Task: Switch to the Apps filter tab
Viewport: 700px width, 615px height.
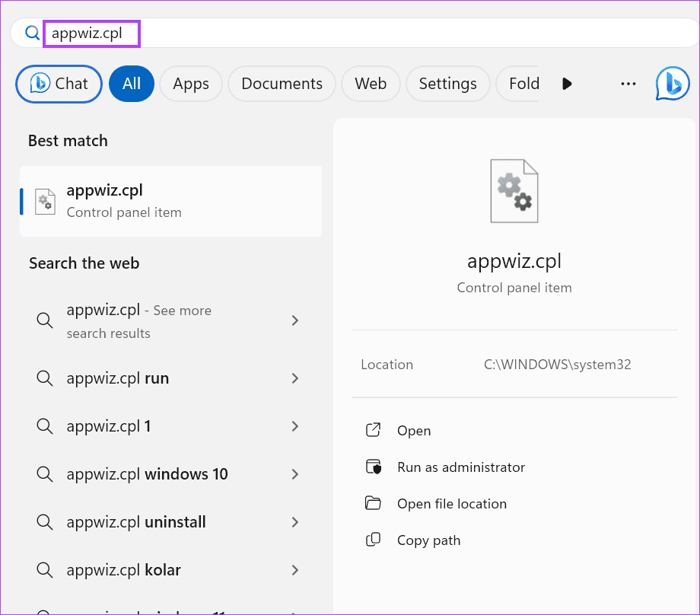Action: click(x=191, y=84)
